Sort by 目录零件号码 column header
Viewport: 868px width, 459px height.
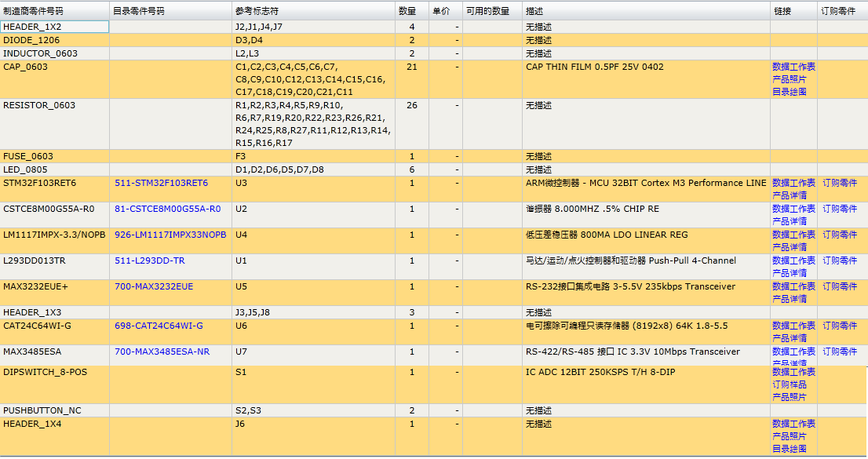[170, 11]
